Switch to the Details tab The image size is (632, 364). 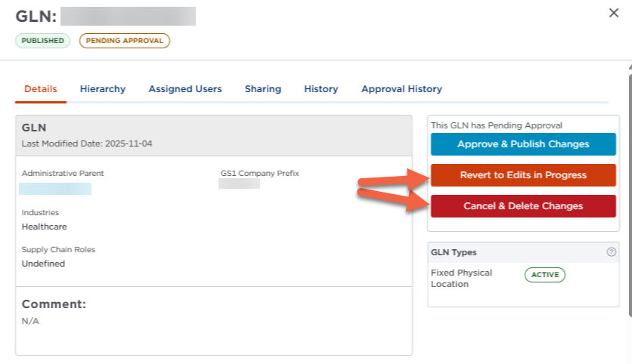[x=41, y=89]
